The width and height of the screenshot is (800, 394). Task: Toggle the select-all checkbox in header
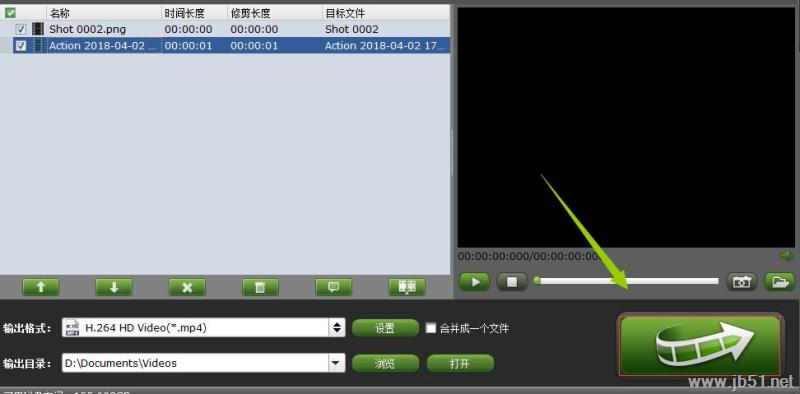click(x=10, y=13)
